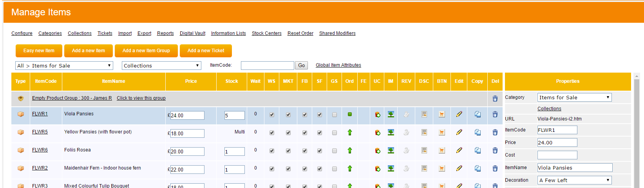
Task: Open the description icon for Foliis Rosea
Action: [424, 150]
